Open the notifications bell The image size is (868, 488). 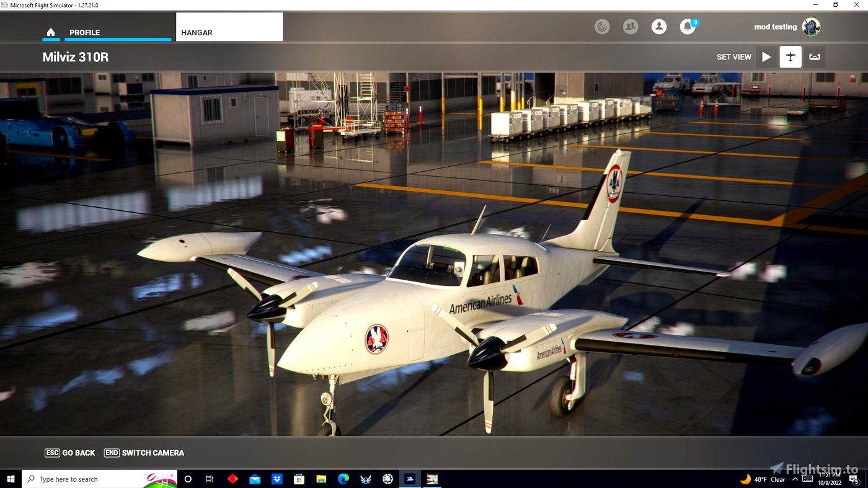688,27
